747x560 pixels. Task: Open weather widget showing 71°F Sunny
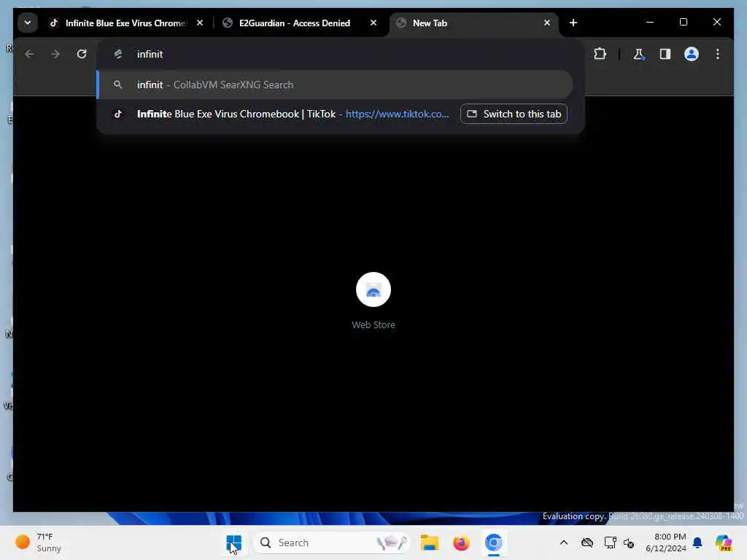click(x=39, y=542)
